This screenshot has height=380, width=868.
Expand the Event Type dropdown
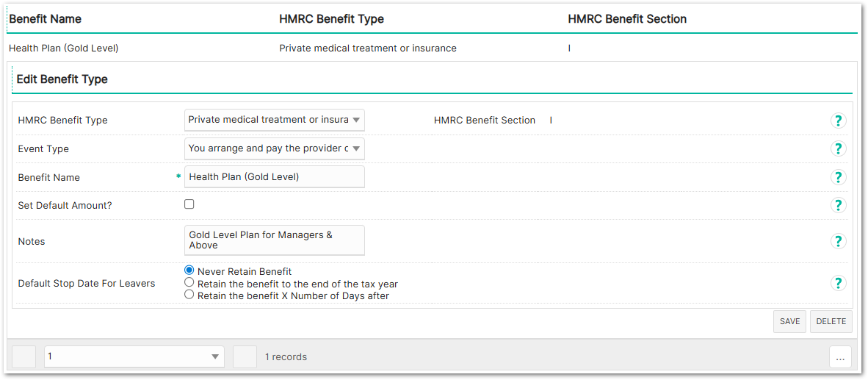click(x=274, y=148)
